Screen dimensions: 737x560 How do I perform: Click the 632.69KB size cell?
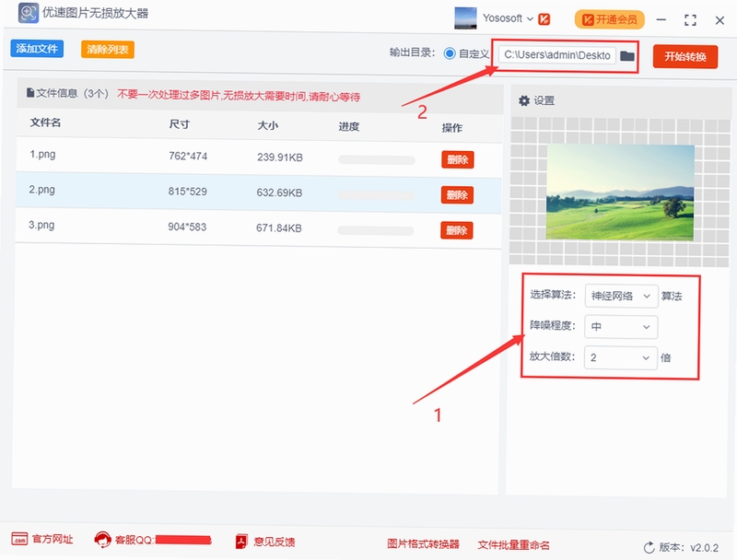[x=279, y=192]
